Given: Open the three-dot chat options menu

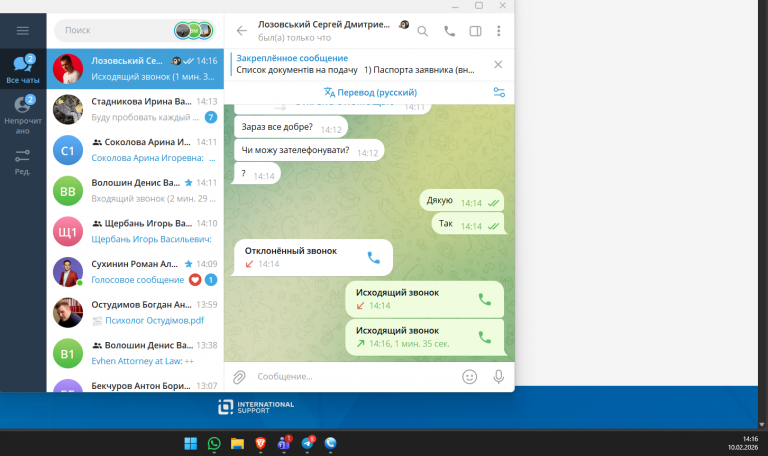Looking at the screenshot, I should tap(499, 31).
